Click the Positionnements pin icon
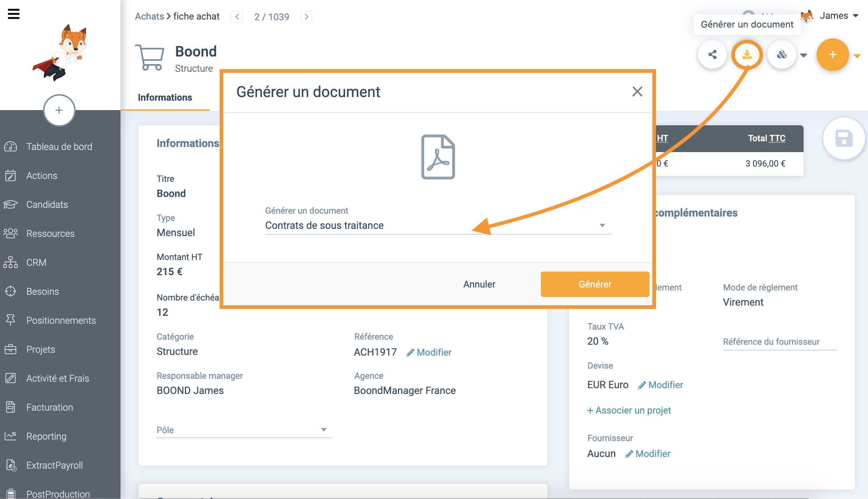Screen dimensions: 868x499 click(x=10, y=320)
